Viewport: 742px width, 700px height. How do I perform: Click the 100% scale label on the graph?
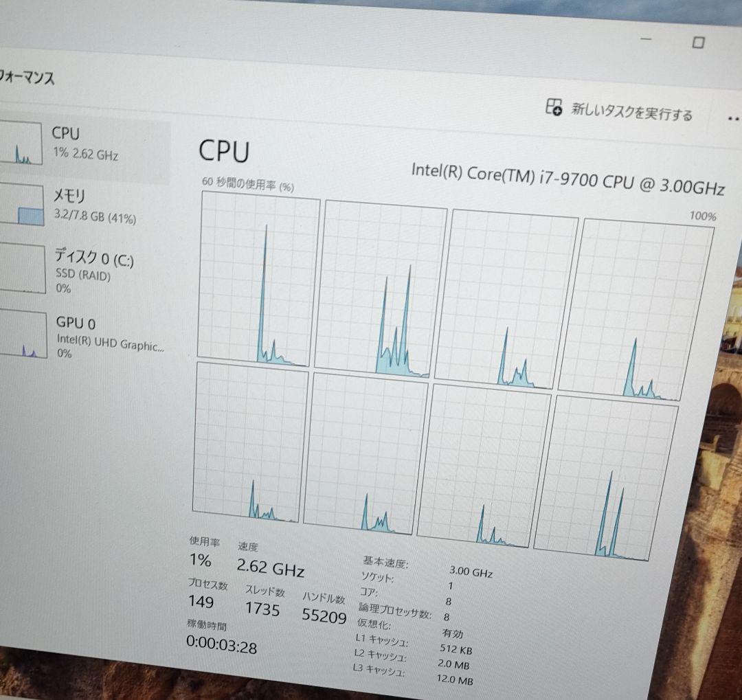pyautogui.click(x=702, y=216)
